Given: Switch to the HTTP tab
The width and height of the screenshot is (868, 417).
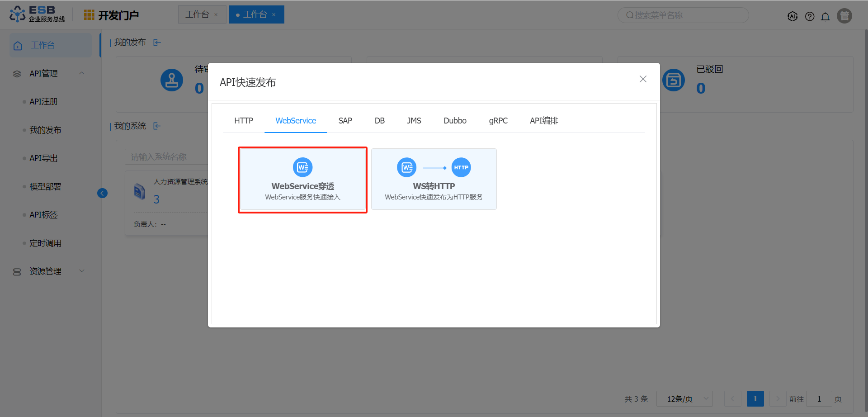Looking at the screenshot, I should pos(244,121).
